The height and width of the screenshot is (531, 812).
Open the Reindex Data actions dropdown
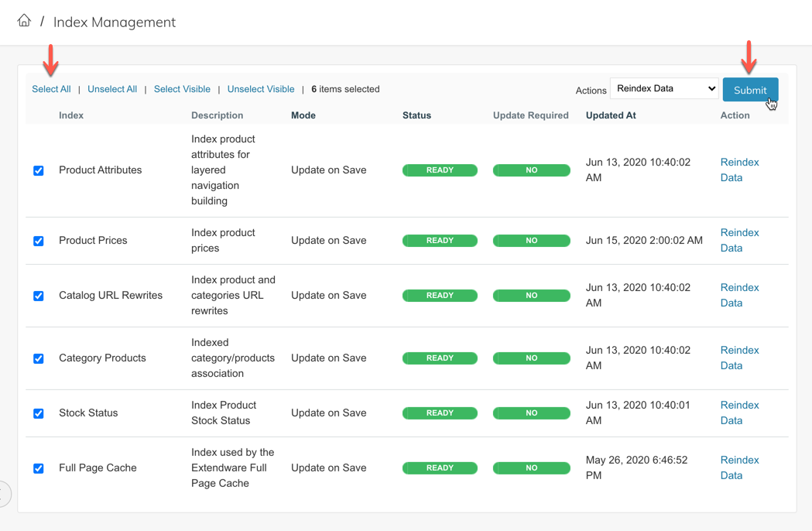pyautogui.click(x=664, y=88)
